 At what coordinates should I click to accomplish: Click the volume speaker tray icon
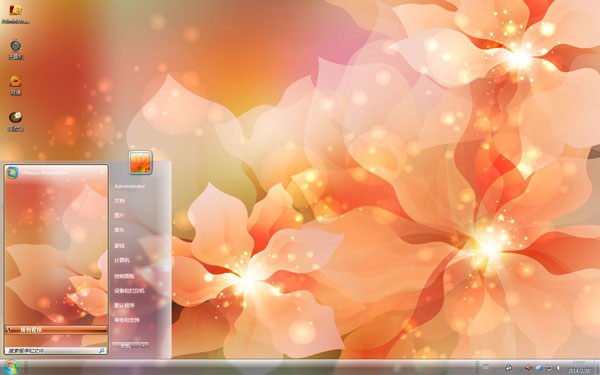point(528,368)
